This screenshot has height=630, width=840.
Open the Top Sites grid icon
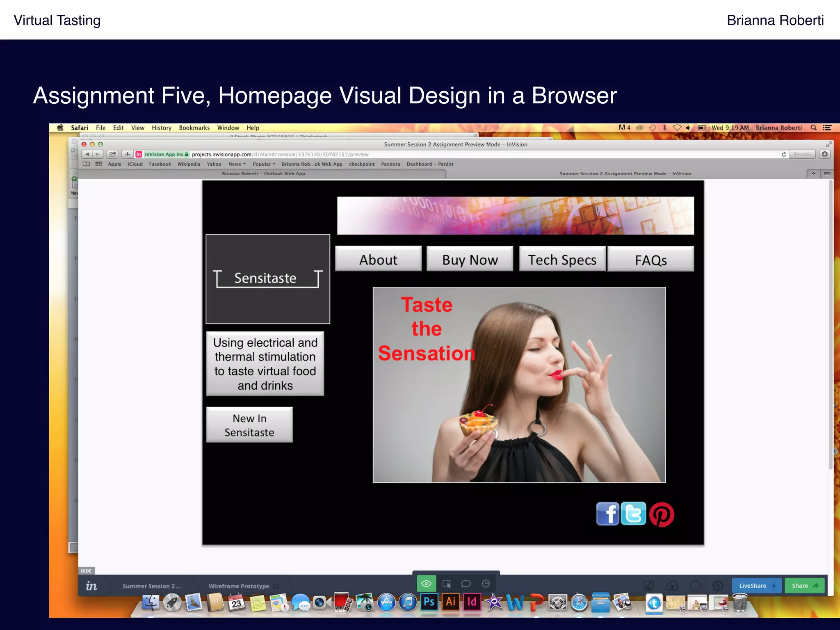tap(98, 164)
